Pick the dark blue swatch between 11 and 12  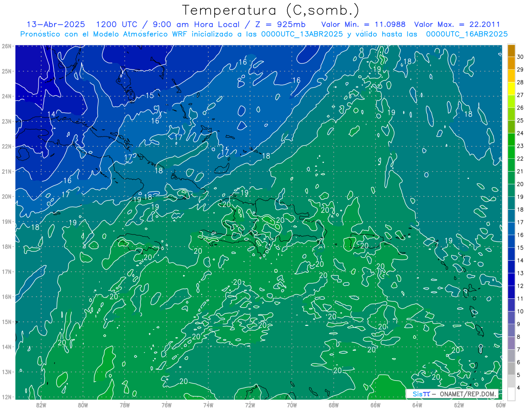click(511, 292)
